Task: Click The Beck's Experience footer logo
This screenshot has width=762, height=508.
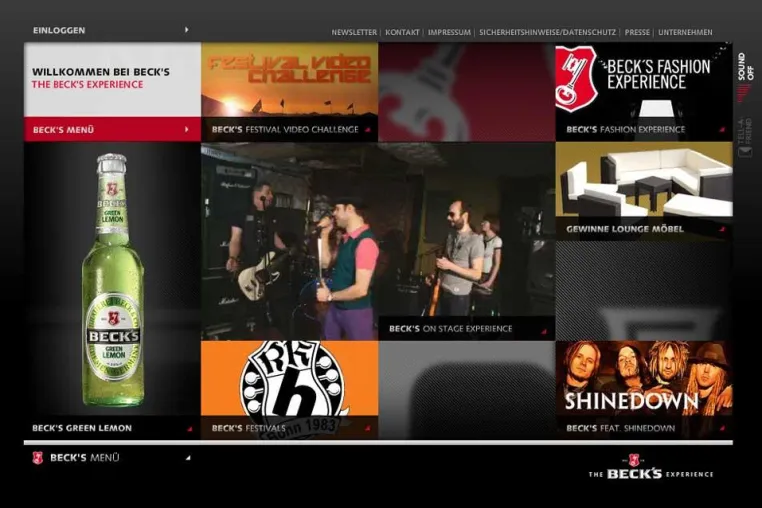Action: pyautogui.click(x=651, y=467)
